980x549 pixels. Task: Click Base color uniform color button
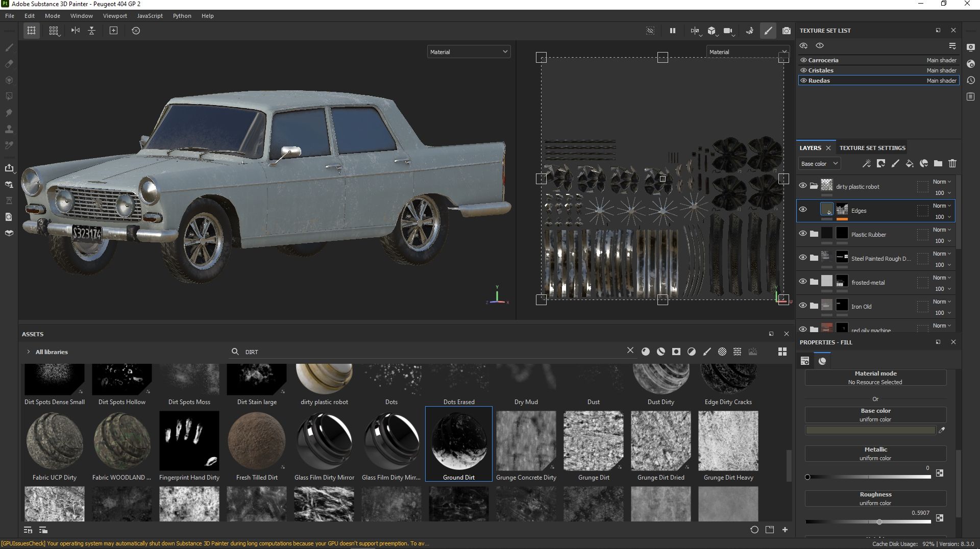coord(875,415)
